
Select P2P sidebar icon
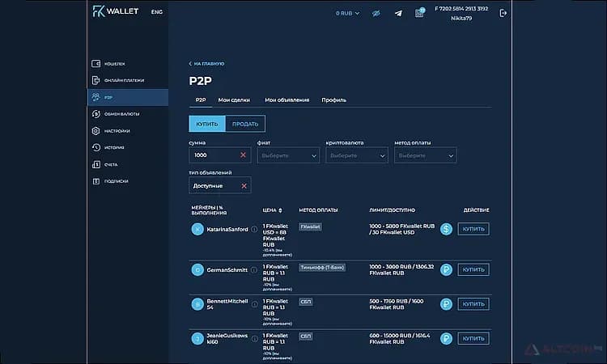click(x=96, y=97)
